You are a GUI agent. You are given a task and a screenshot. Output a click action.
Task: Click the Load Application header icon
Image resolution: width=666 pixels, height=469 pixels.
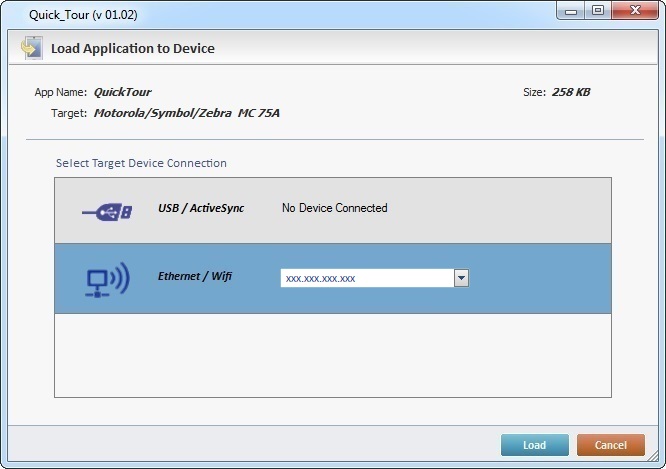pos(30,48)
